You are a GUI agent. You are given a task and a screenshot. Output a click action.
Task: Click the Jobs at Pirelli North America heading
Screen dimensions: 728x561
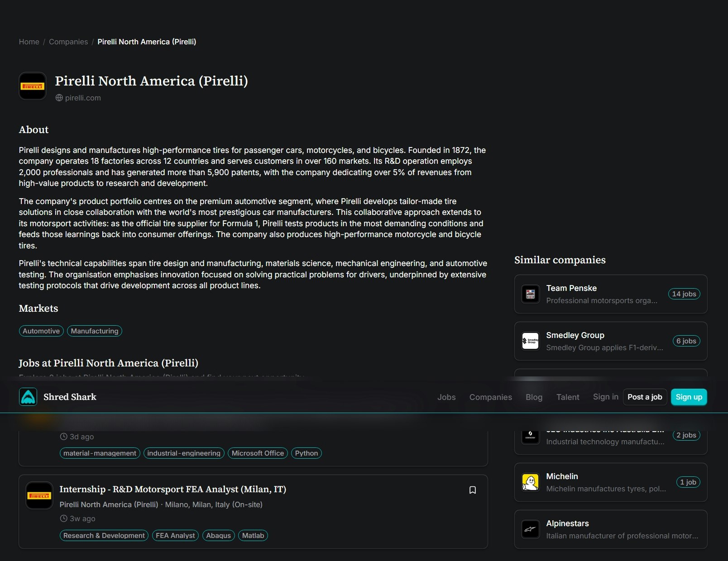[109, 363]
